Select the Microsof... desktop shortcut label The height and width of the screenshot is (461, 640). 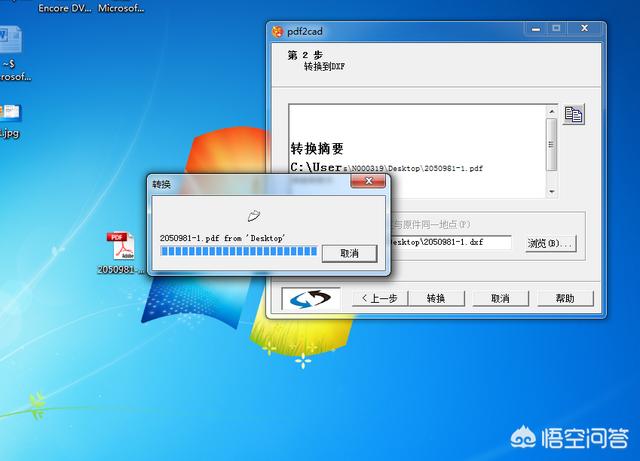tap(121, 8)
